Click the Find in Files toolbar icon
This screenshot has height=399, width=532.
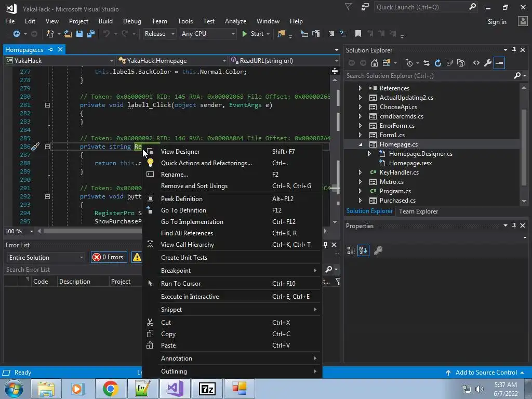coord(281,34)
